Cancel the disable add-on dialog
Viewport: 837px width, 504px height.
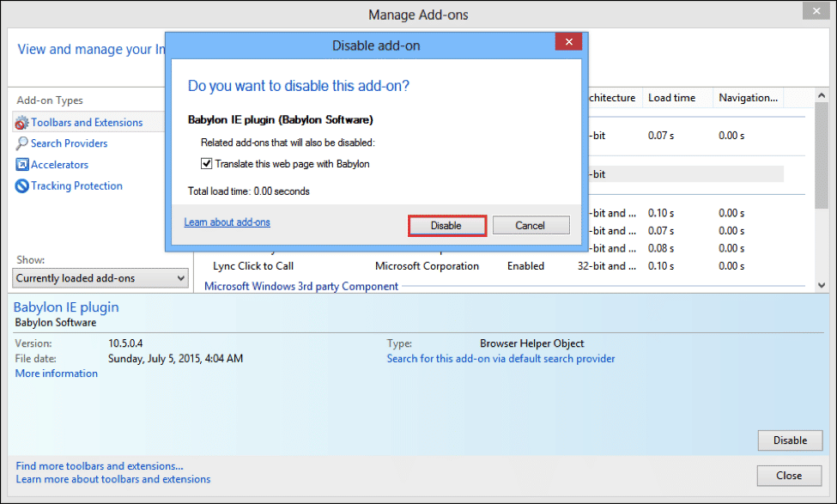click(x=531, y=225)
